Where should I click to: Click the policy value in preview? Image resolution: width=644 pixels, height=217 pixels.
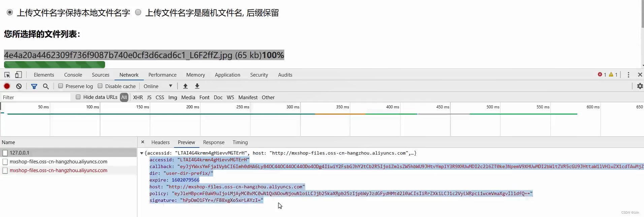352,194
